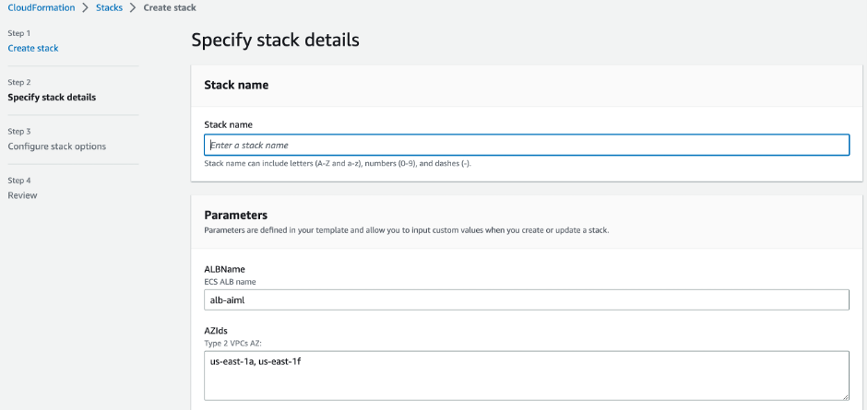Click the chevron after CloudFormation breadcrumb
The height and width of the screenshot is (410, 868).
coord(84,7)
